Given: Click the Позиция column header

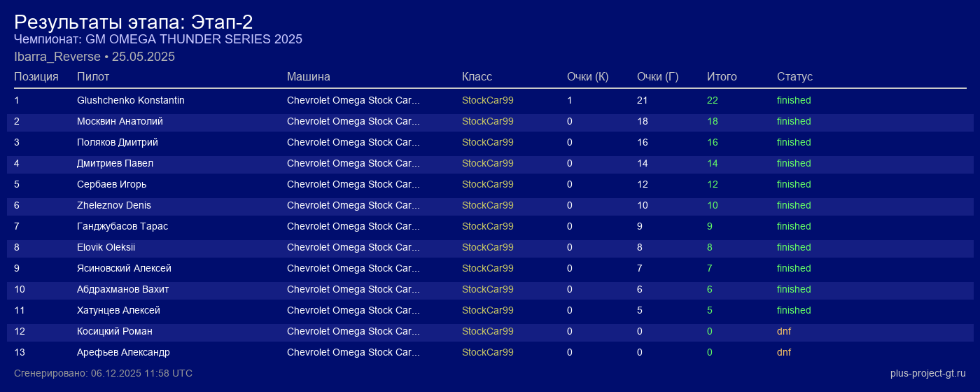Looking at the screenshot, I should tap(36, 76).
